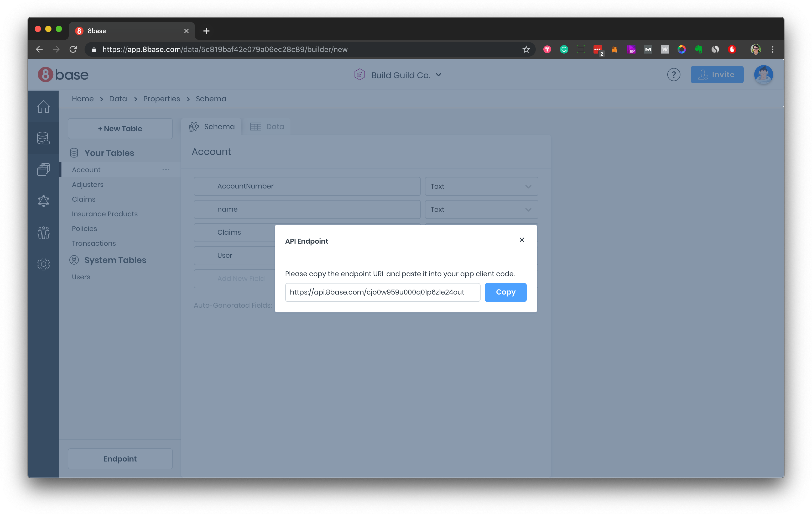Open name field type dropdown
This screenshot has width=812, height=514.
coord(481,209)
